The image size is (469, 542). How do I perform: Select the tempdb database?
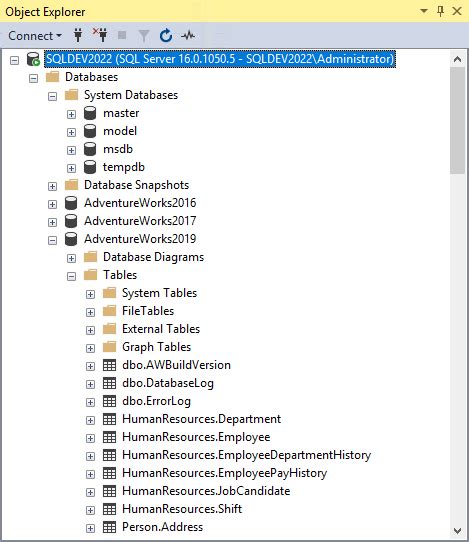point(124,167)
